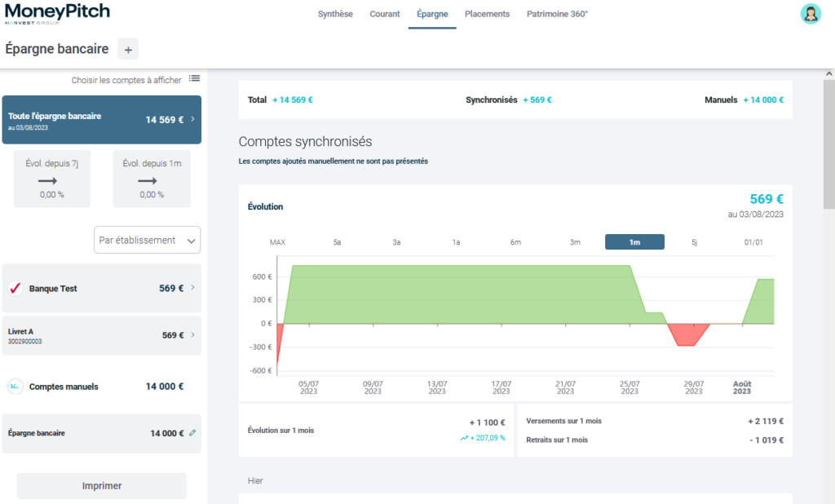Go to the Synthèse tab
The width and height of the screenshot is (835, 504).
[335, 14]
